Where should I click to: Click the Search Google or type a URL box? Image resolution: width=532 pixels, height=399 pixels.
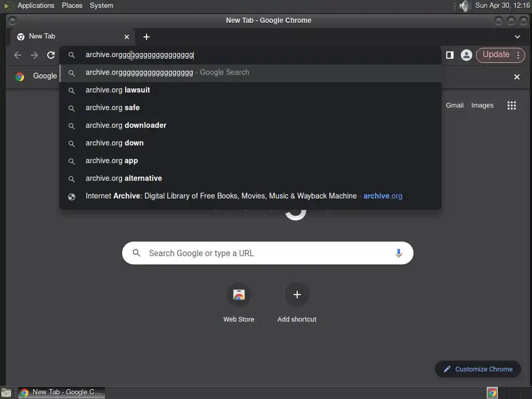coord(268,253)
